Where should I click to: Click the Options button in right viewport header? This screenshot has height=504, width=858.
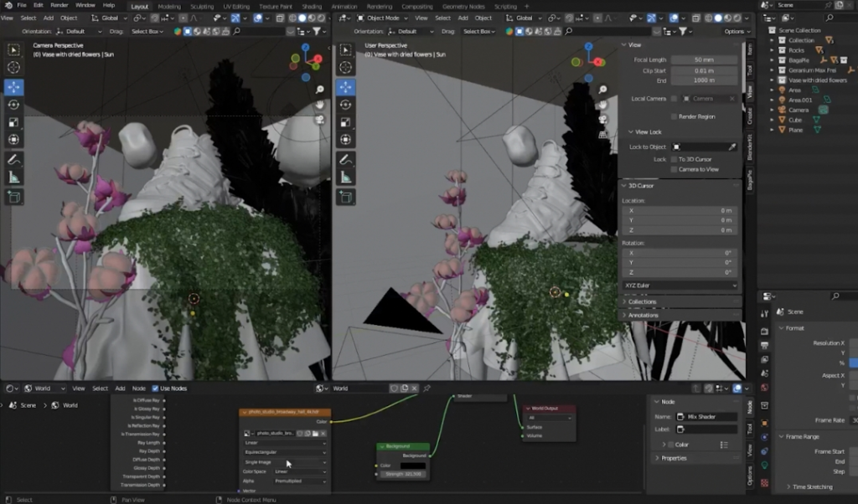pos(737,31)
